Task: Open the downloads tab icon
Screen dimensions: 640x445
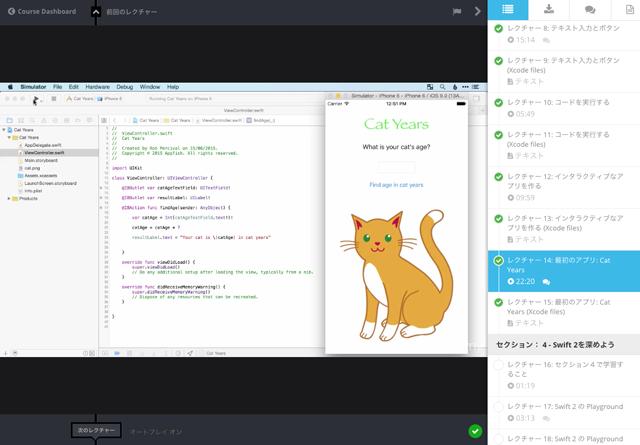Action: point(549,9)
